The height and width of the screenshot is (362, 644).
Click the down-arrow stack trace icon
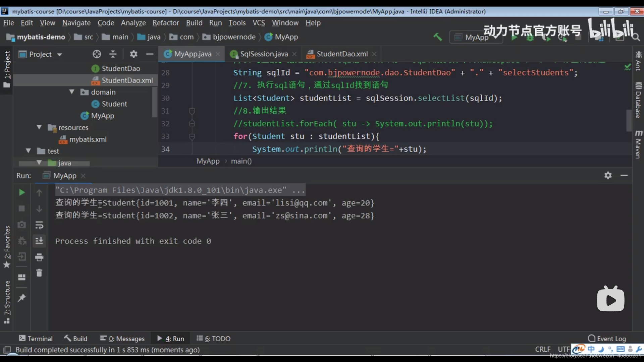tap(39, 208)
